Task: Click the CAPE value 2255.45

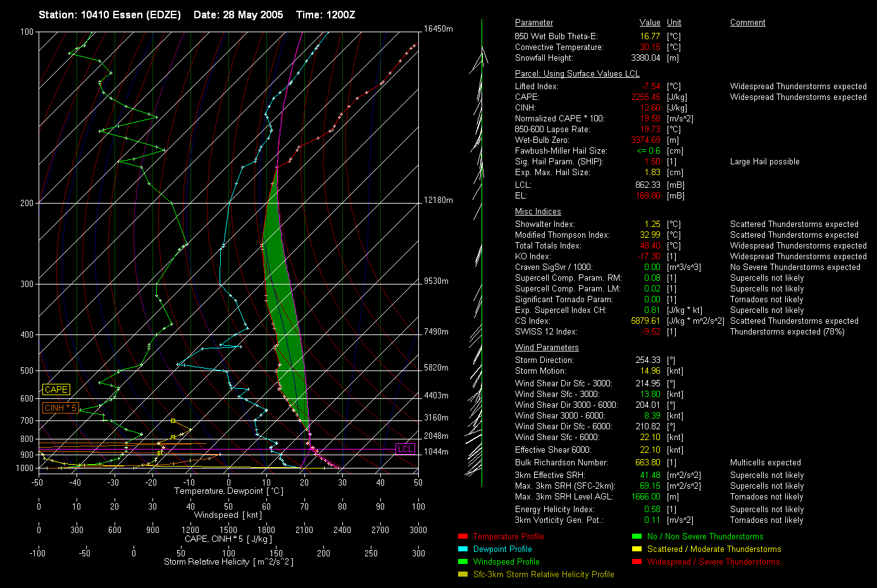Action: click(x=645, y=97)
